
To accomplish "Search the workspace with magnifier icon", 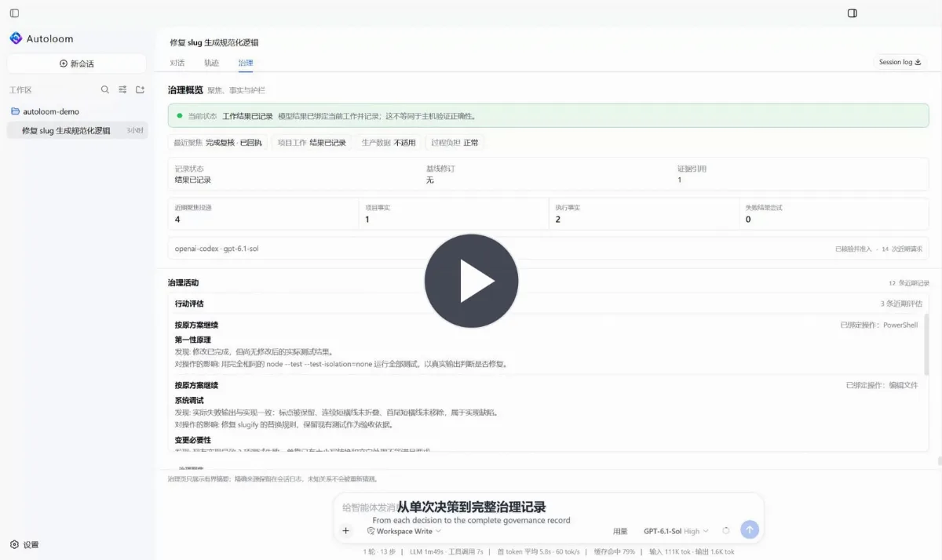I will pyautogui.click(x=105, y=90).
